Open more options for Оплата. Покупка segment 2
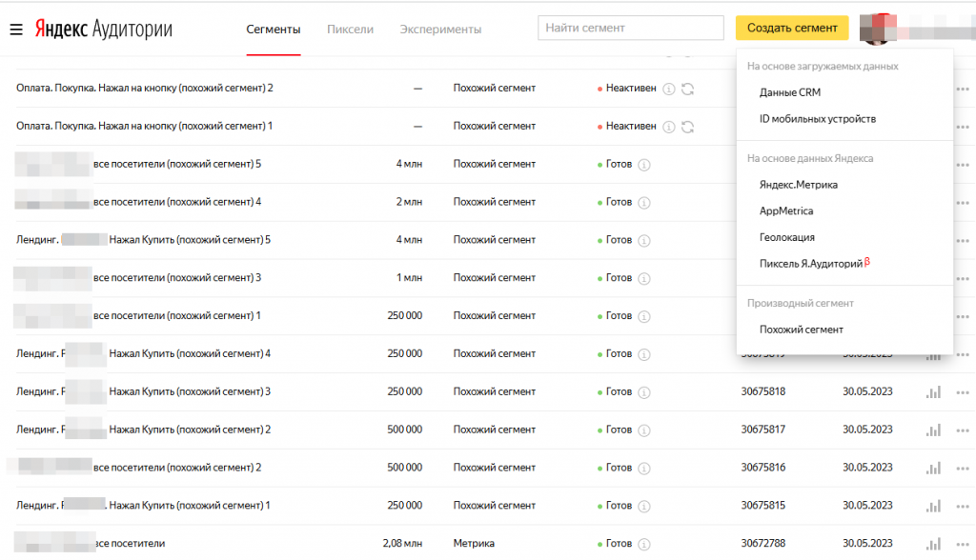976x560 pixels. click(963, 89)
